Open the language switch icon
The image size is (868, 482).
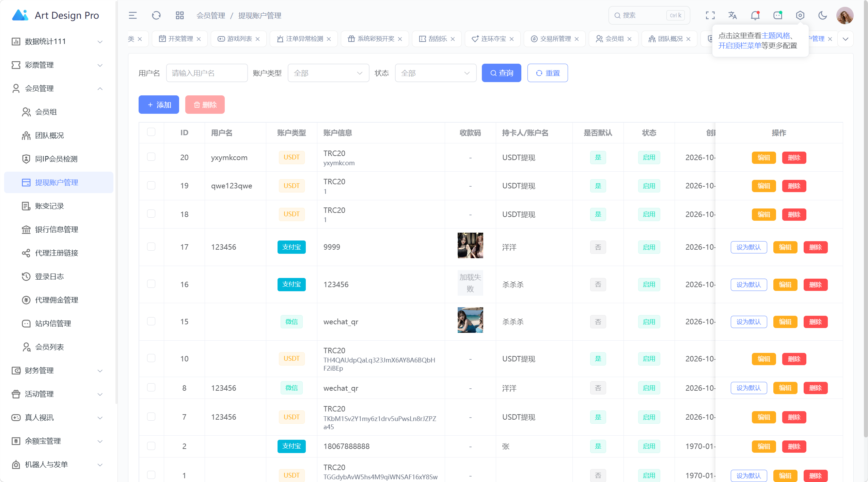732,15
